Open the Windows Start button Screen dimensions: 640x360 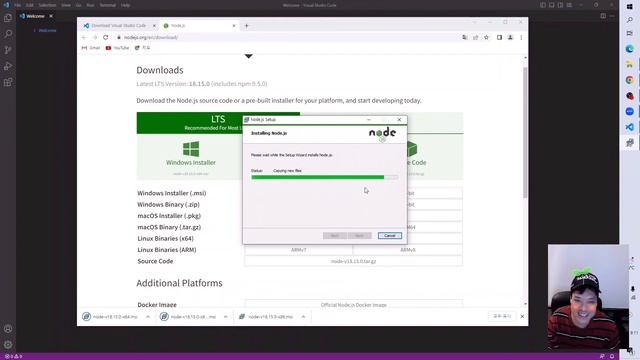point(629,6)
